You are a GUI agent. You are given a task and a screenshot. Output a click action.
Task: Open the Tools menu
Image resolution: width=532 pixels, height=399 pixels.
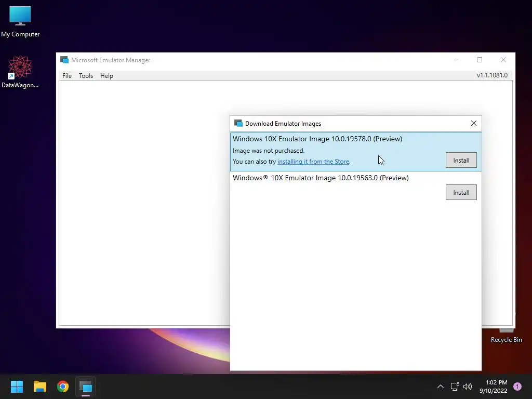86,76
